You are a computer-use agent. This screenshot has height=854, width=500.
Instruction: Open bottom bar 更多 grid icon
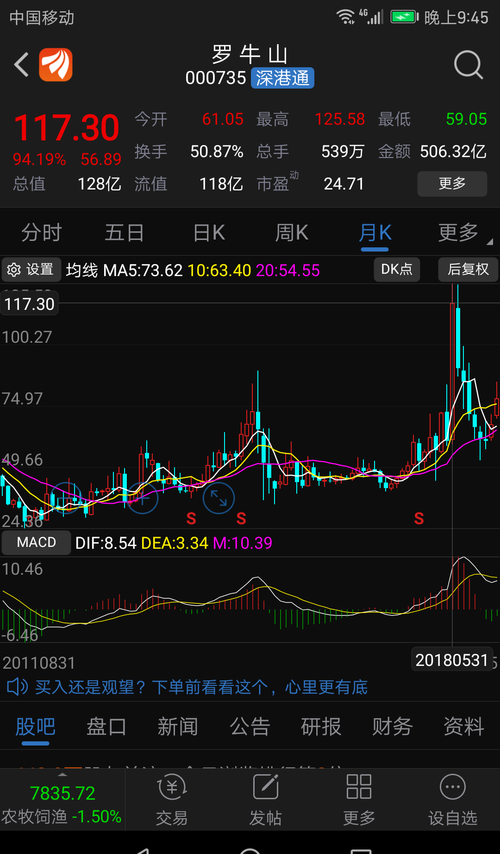coord(359,800)
